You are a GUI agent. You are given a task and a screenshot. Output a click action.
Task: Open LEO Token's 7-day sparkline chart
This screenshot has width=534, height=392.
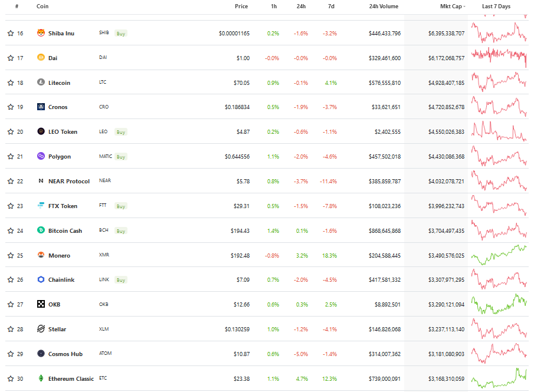tap(499, 131)
